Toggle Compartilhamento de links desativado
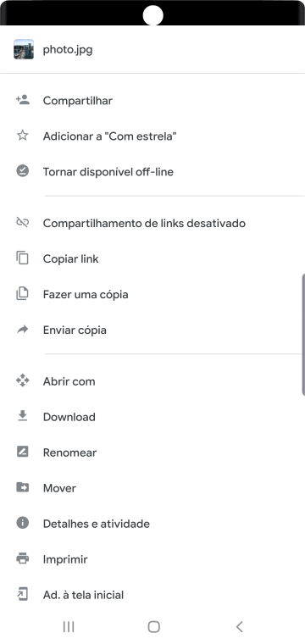 152,223
